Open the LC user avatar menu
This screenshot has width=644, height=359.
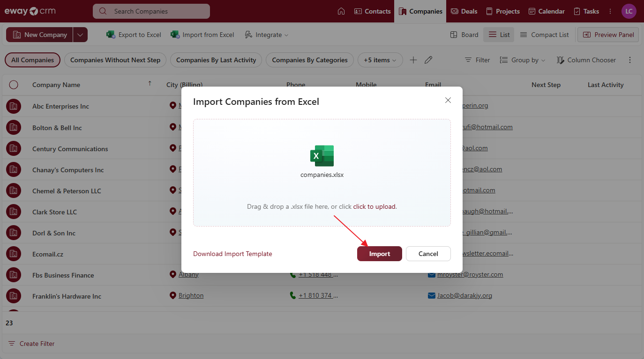pyautogui.click(x=629, y=11)
